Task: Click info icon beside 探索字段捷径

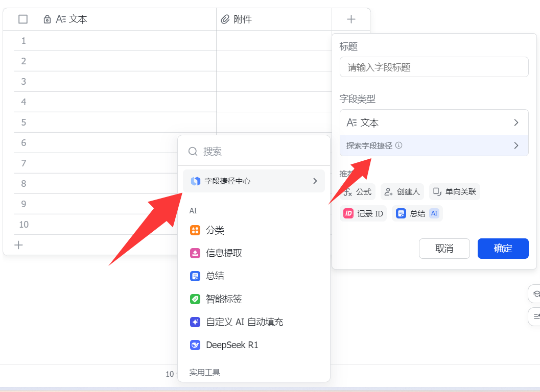Action: click(399, 145)
